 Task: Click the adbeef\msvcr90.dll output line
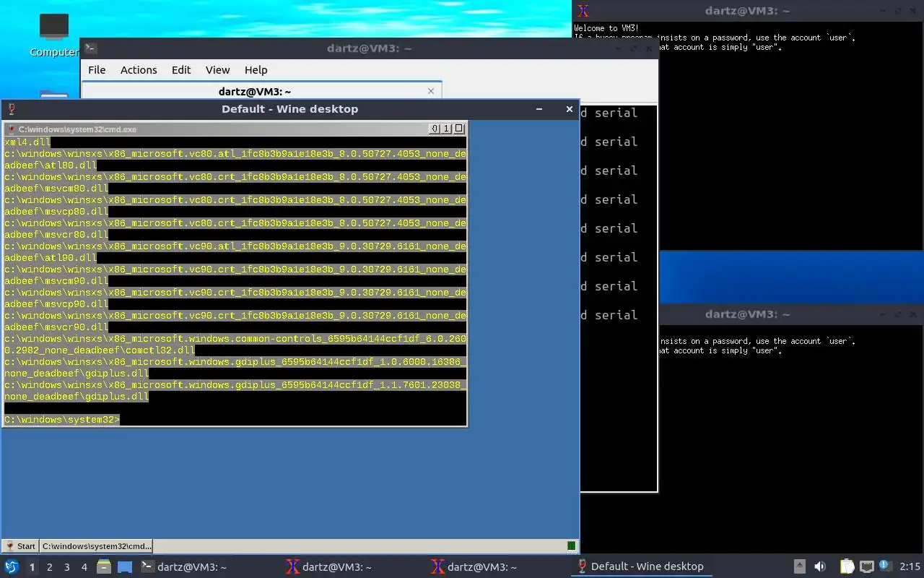click(56, 327)
